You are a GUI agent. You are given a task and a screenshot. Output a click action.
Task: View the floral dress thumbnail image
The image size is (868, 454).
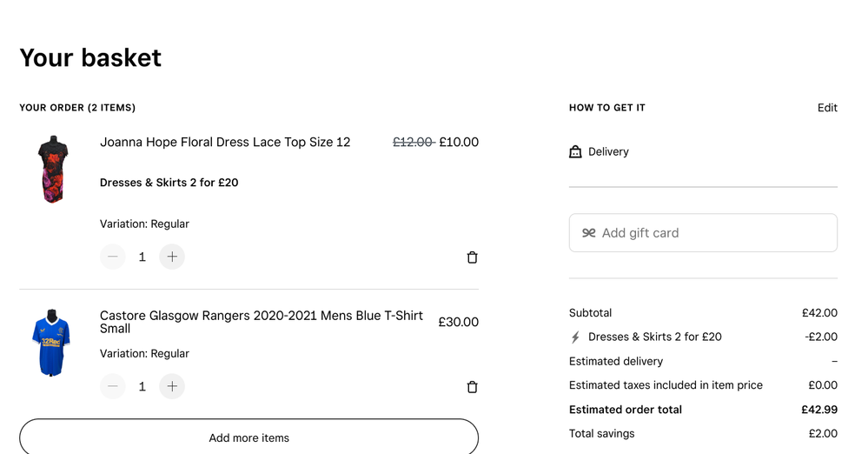coord(53,169)
